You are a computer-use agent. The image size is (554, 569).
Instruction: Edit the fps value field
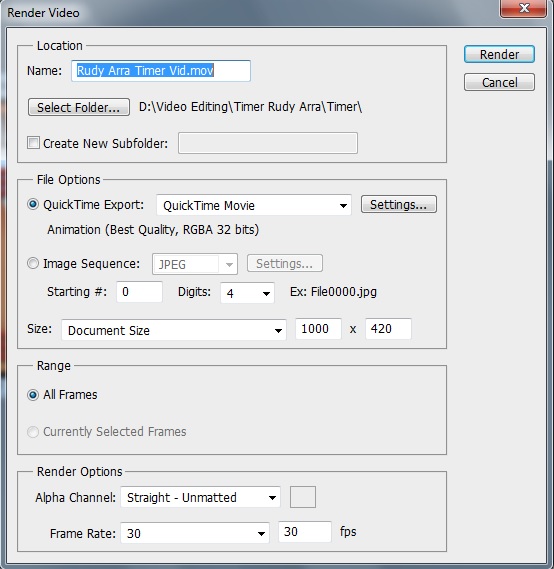click(x=305, y=532)
